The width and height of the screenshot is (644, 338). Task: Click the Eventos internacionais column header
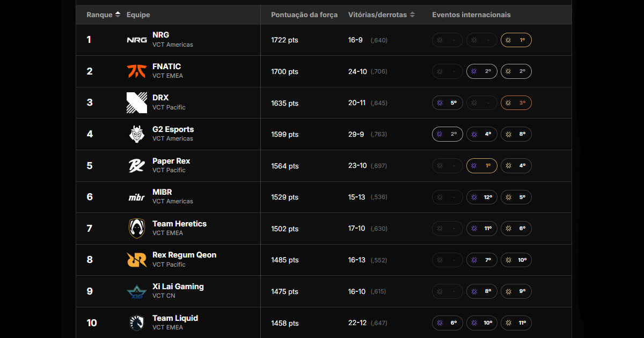[x=471, y=15]
